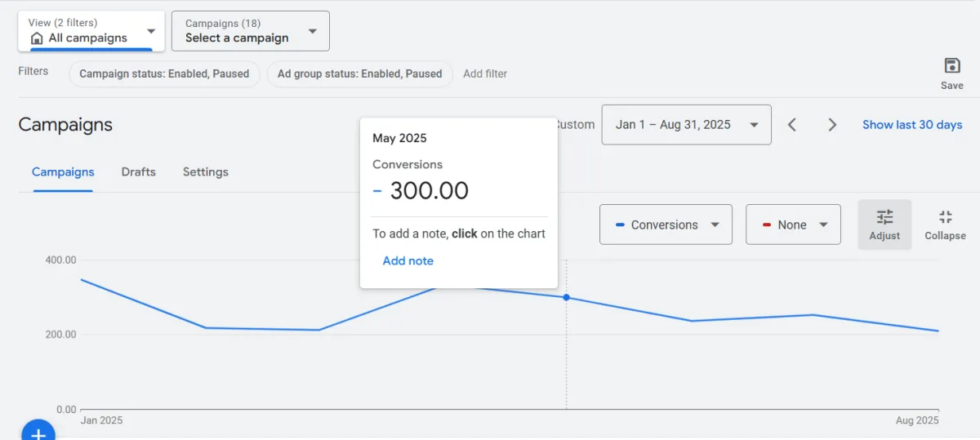Click the All campaigns house icon
The height and width of the screenshot is (440, 980).
(x=37, y=38)
